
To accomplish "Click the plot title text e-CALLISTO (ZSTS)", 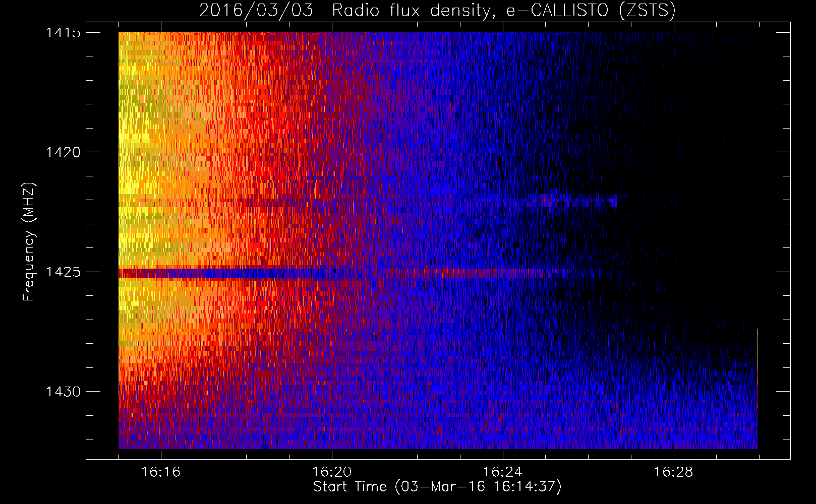I will (x=591, y=10).
